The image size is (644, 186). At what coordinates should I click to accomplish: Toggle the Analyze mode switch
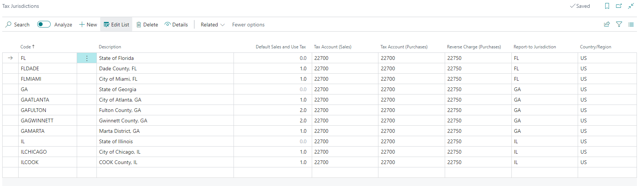44,25
